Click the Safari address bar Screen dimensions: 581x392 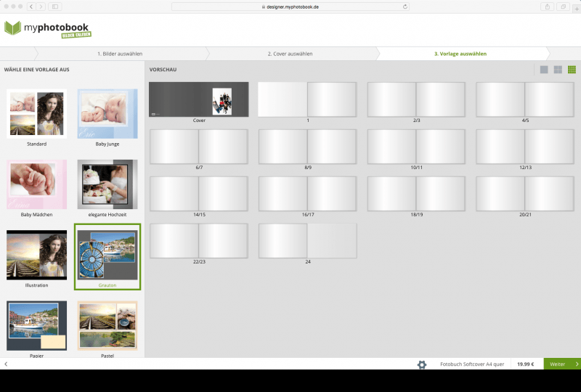point(290,7)
